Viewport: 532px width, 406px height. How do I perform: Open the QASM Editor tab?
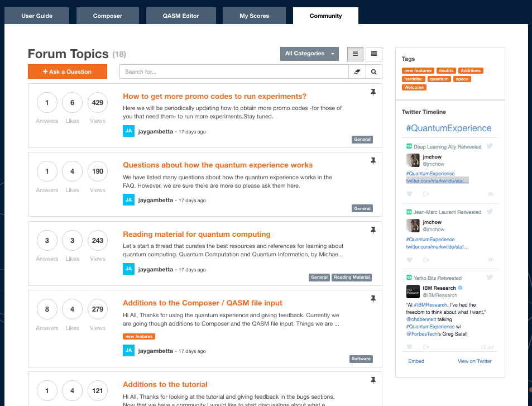(x=181, y=16)
